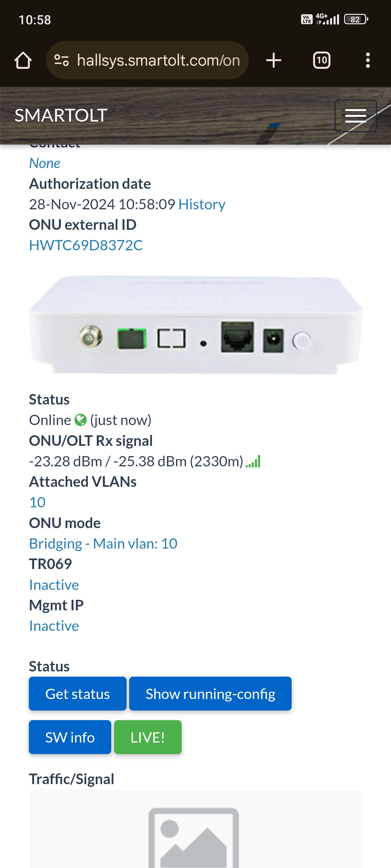Click the green online status globe icon
This screenshot has width=391, height=868.
click(81, 420)
